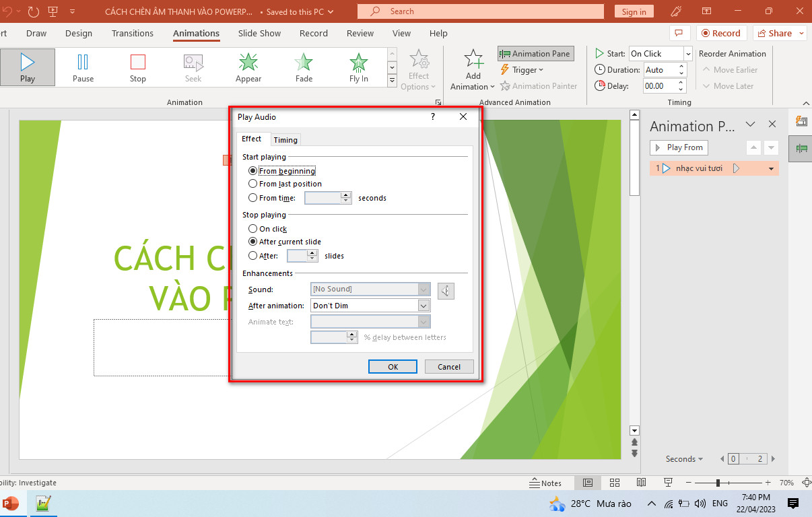The width and height of the screenshot is (812, 517).
Task: Open the Design ribbon tab
Action: click(x=79, y=34)
